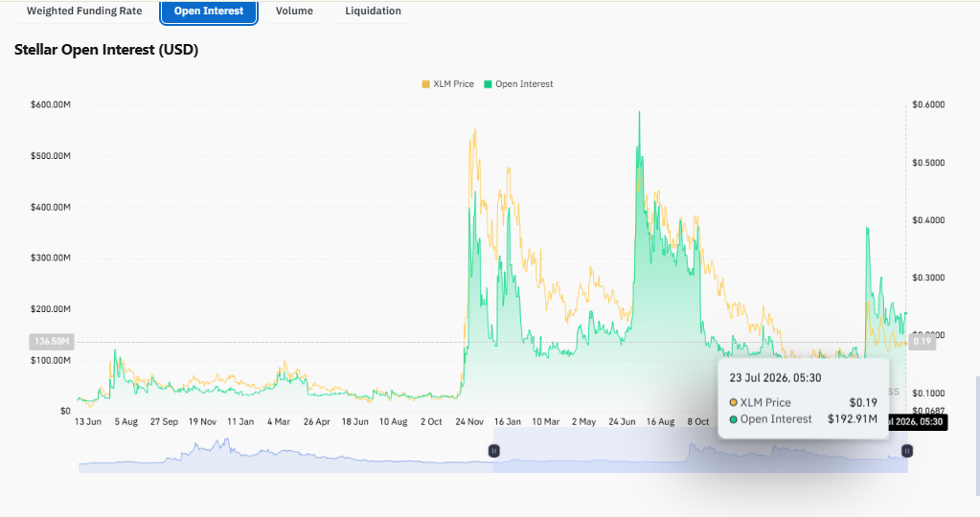Click the XLM Price row in tooltip
This screenshot has width=980, height=517.
(803, 403)
